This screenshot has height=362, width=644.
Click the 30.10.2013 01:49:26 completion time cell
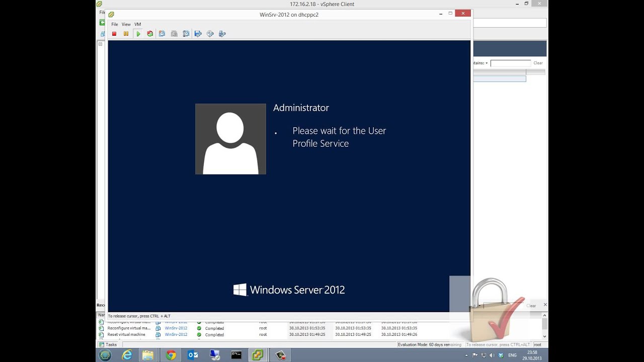(399, 334)
